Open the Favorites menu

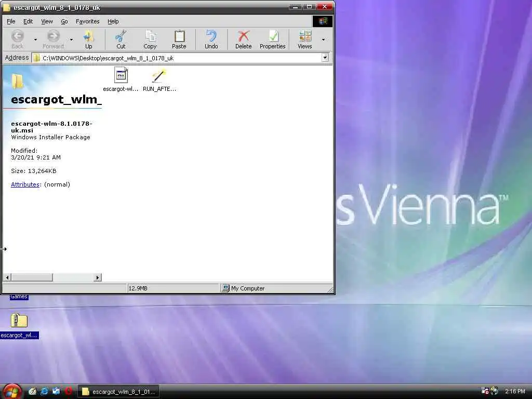click(87, 21)
